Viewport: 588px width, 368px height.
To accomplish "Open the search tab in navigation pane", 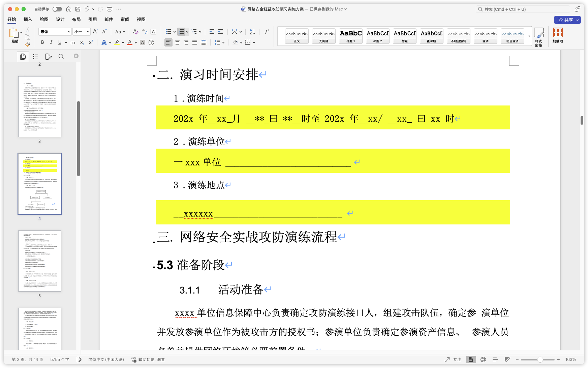I will [x=61, y=57].
